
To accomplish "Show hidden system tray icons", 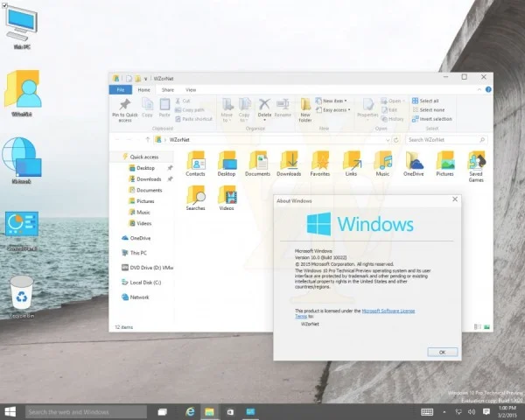I will (444, 412).
